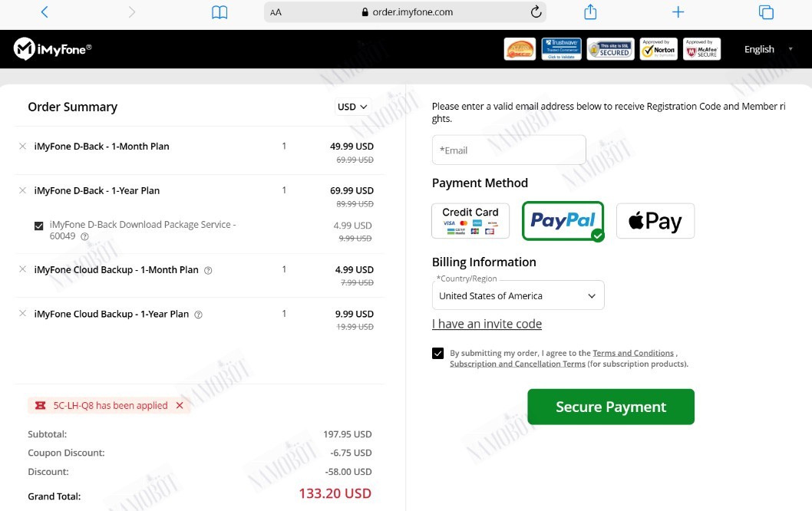Tap the AA reader text-size control
Viewport: 812px width, 511px height.
pyautogui.click(x=276, y=12)
